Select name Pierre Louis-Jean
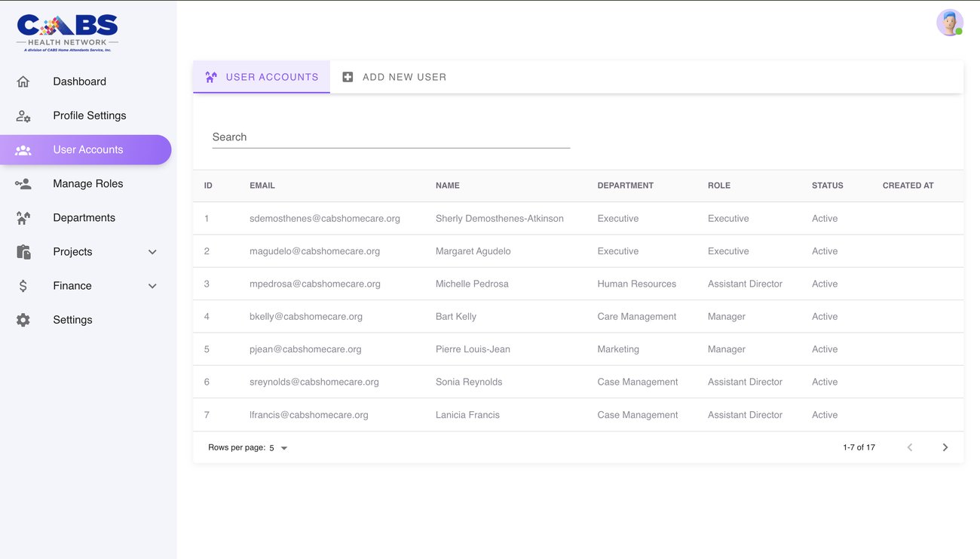The width and height of the screenshot is (980, 559). point(473,349)
